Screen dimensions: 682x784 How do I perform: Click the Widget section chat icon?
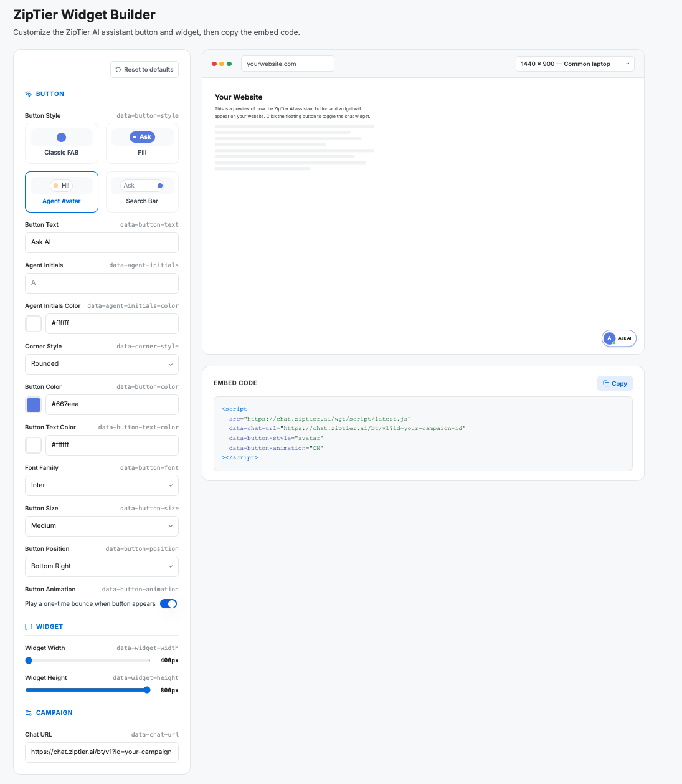coord(28,627)
